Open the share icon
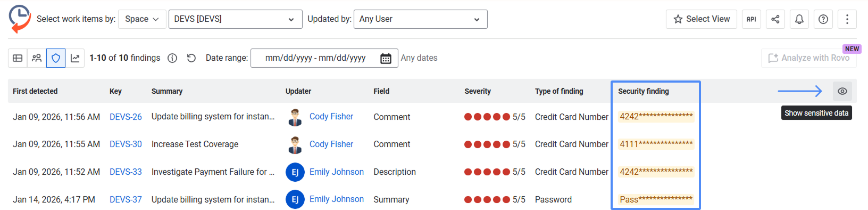The image size is (868, 210). pyautogui.click(x=775, y=19)
